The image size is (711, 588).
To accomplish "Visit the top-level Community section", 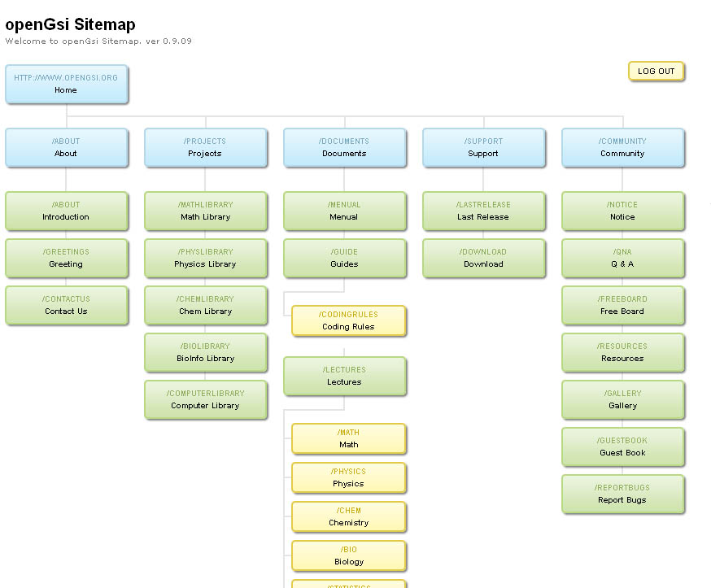I will click(x=623, y=147).
